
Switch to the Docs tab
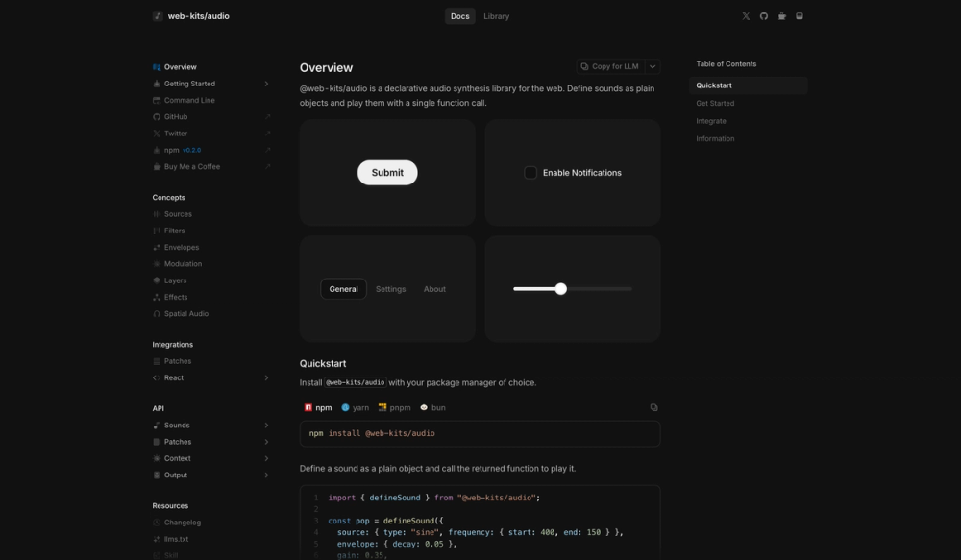[459, 16]
